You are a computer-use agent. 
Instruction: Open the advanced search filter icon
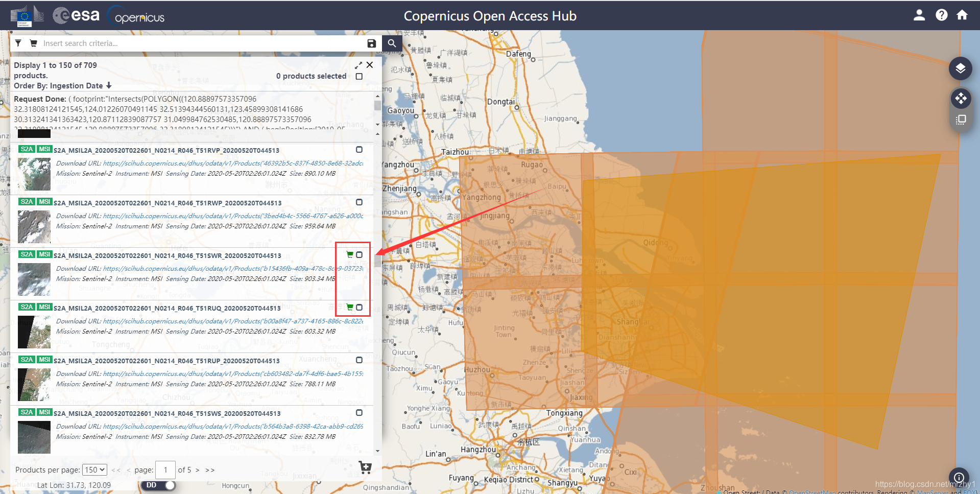click(18, 43)
